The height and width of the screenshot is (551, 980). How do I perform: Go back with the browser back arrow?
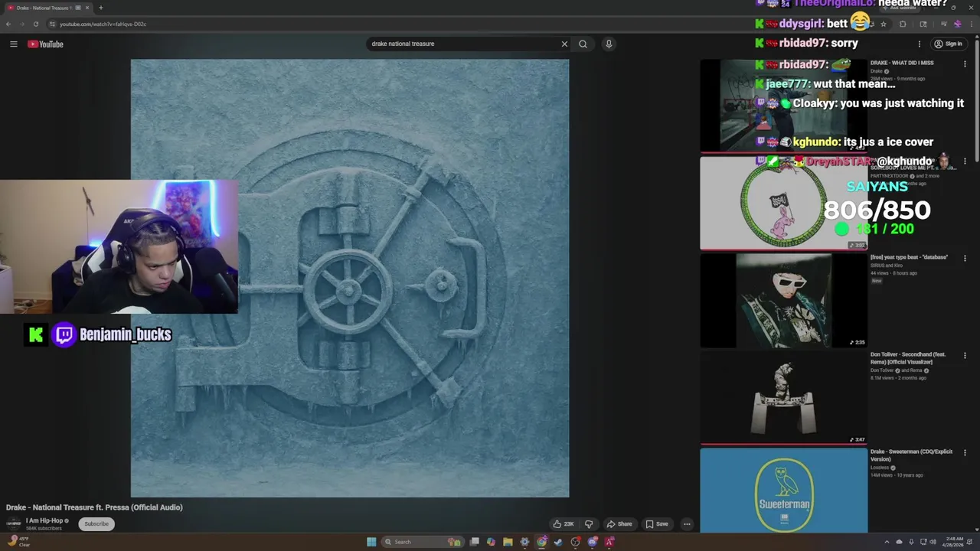8,24
